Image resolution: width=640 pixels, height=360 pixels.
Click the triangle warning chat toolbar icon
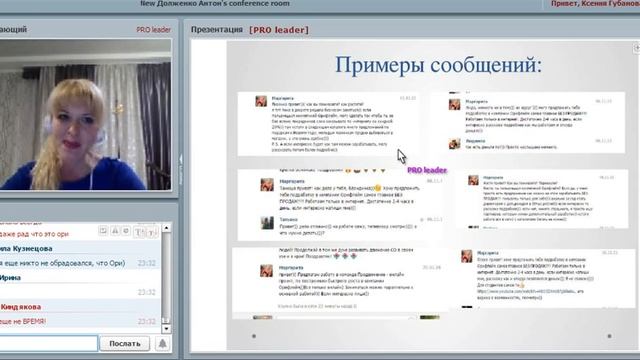pos(115,231)
